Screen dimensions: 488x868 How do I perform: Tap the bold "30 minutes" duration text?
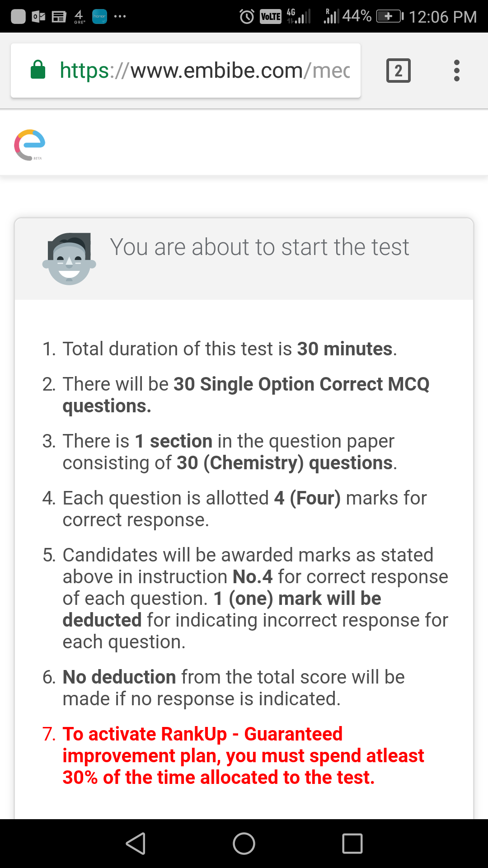345,349
